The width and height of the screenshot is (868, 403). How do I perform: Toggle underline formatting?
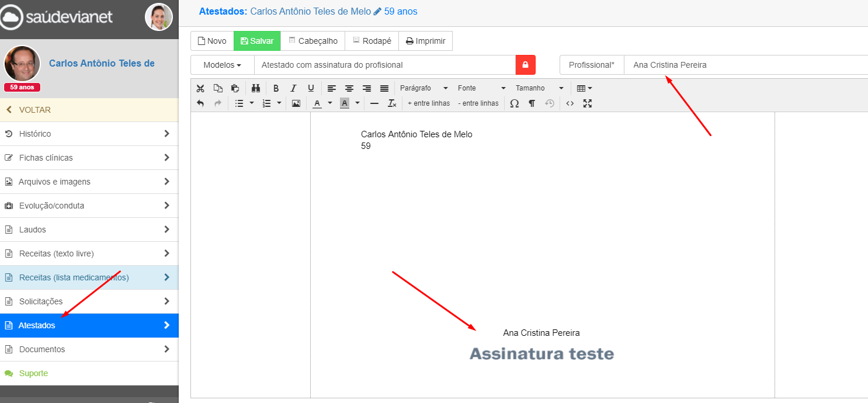pos(311,88)
